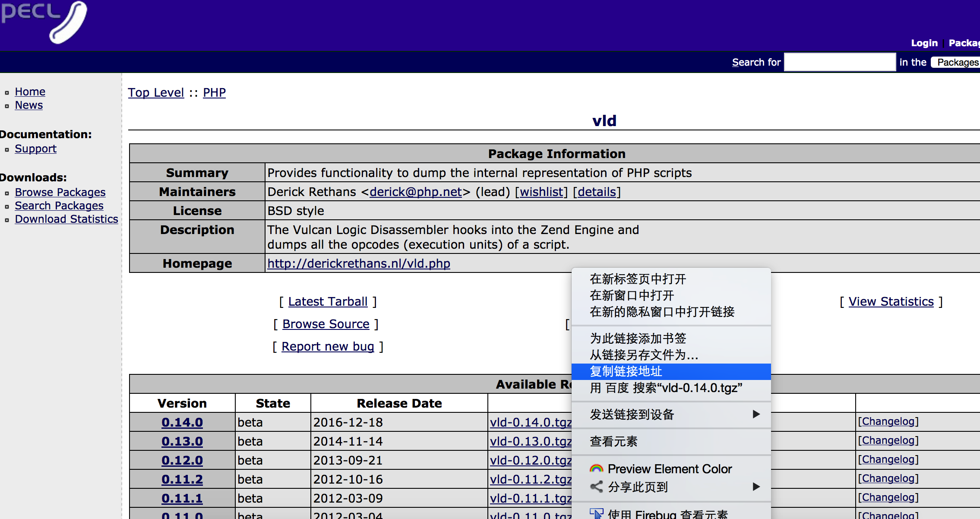Click the Preview Element Color rainbow icon
This screenshot has width=980, height=519.
596,469
